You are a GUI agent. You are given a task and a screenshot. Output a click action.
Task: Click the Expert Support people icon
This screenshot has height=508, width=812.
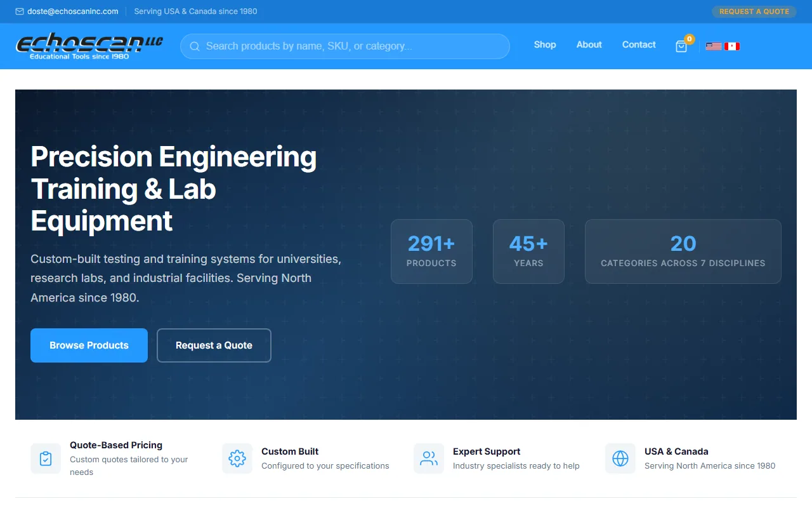(x=429, y=458)
